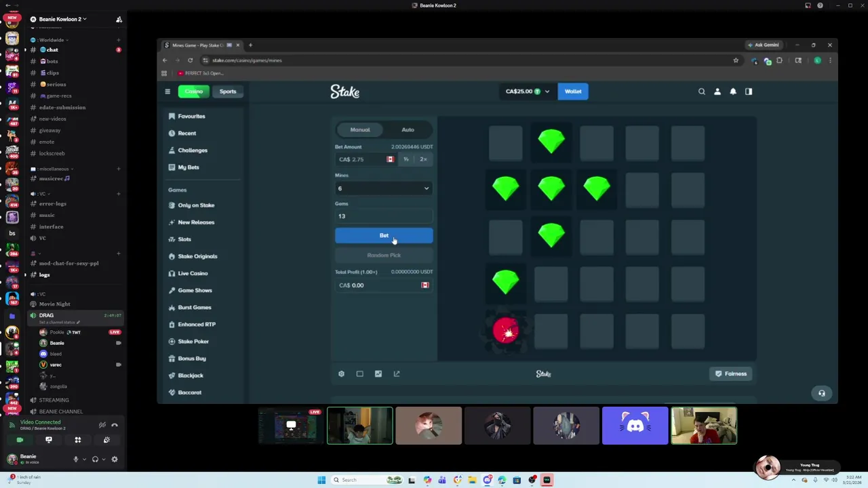
Task: Toggle Discord noise suppression icon
Action: (x=102, y=425)
